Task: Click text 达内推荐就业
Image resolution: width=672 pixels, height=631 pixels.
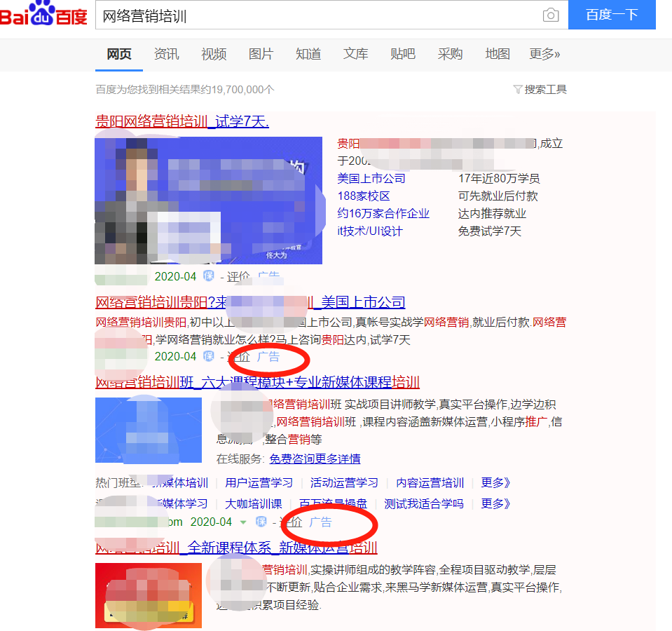Action: (x=492, y=213)
